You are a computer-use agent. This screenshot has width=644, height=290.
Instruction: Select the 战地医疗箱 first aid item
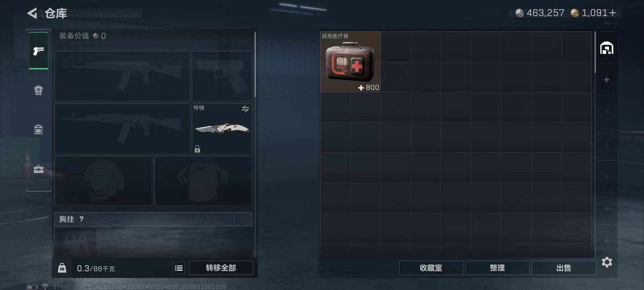pyautogui.click(x=350, y=62)
